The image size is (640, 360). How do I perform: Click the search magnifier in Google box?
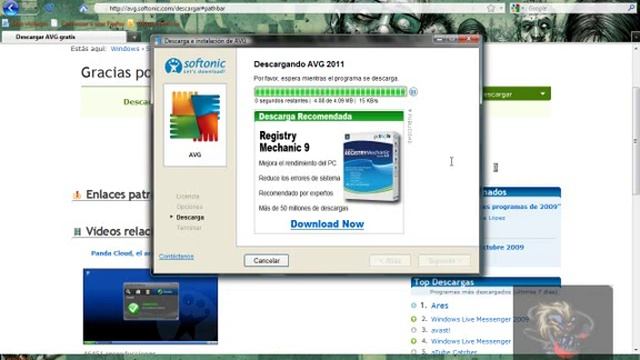tap(631, 8)
